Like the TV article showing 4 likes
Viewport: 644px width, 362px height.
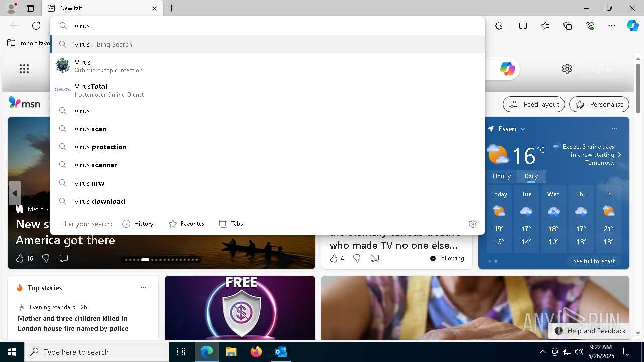pyautogui.click(x=333, y=258)
